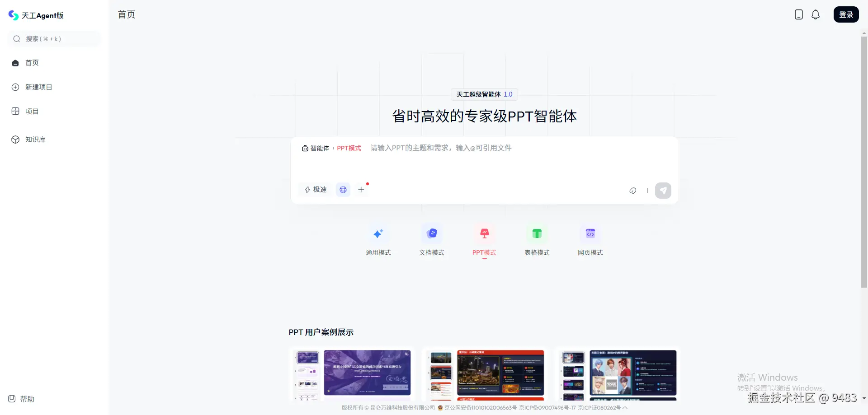Click the 京ICP备09007496号-17 link
The height and width of the screenshot is (415, 868).
pyautogui.click(x=547, y=408)
